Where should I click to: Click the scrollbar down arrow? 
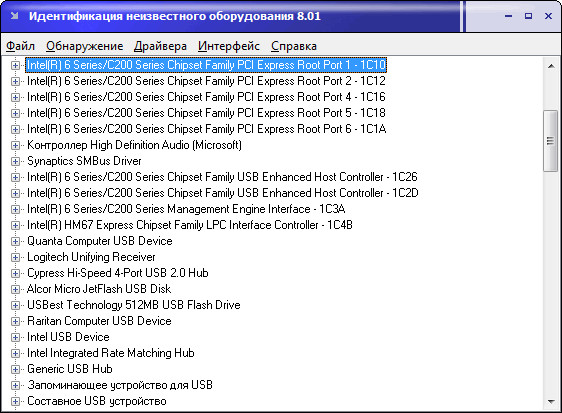551,402
